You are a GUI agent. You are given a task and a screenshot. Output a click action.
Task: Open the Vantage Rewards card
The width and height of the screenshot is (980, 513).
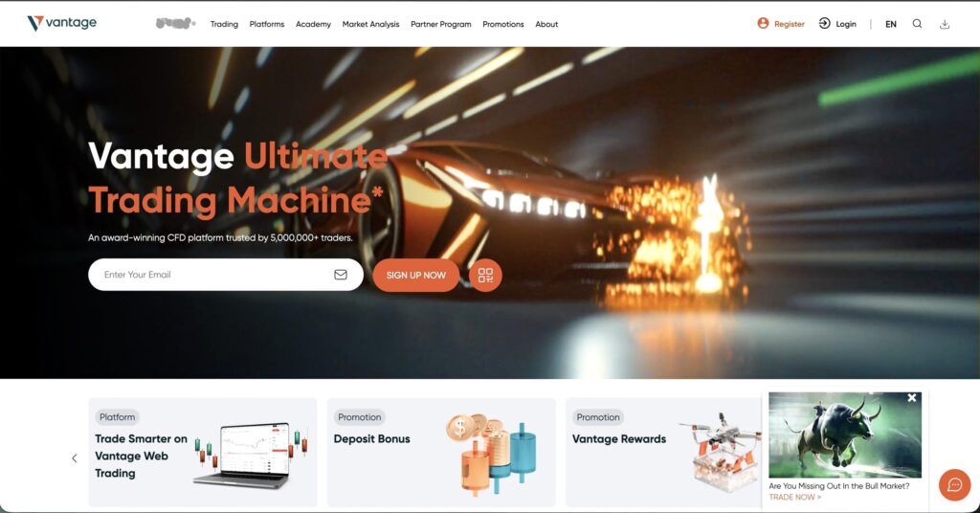[x=663, y=452]
